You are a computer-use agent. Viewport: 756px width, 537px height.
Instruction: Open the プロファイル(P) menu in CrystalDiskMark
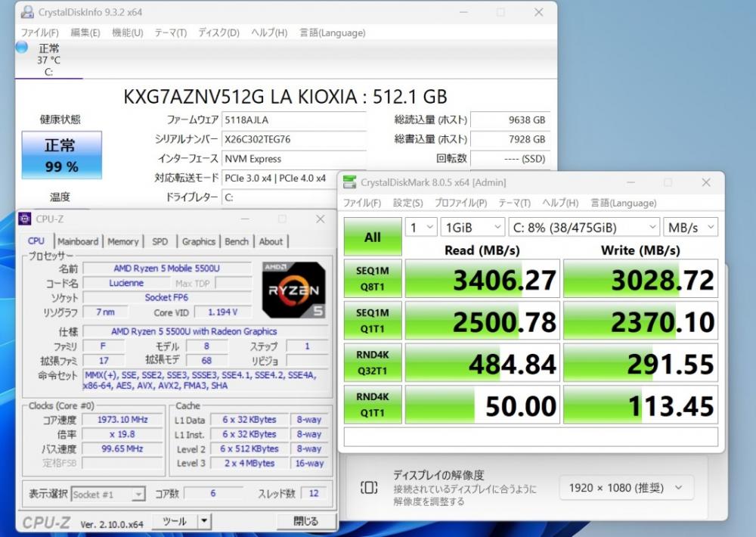(460, 203)
